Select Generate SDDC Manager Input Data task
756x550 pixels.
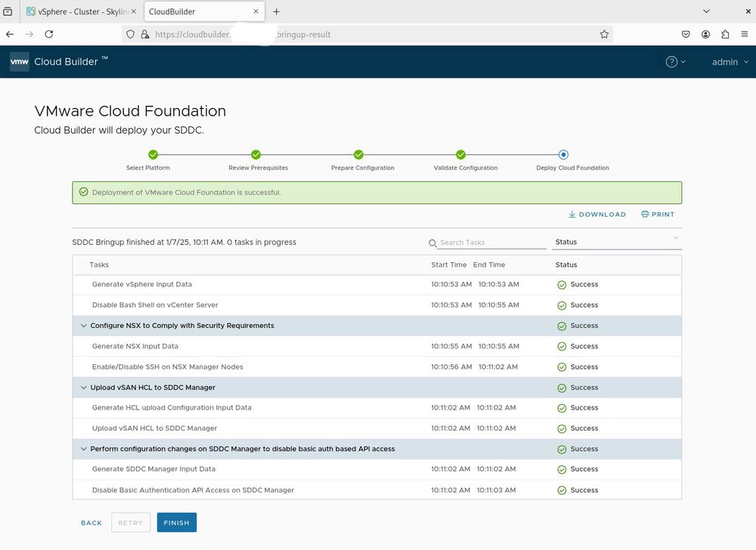click(377, 469)
